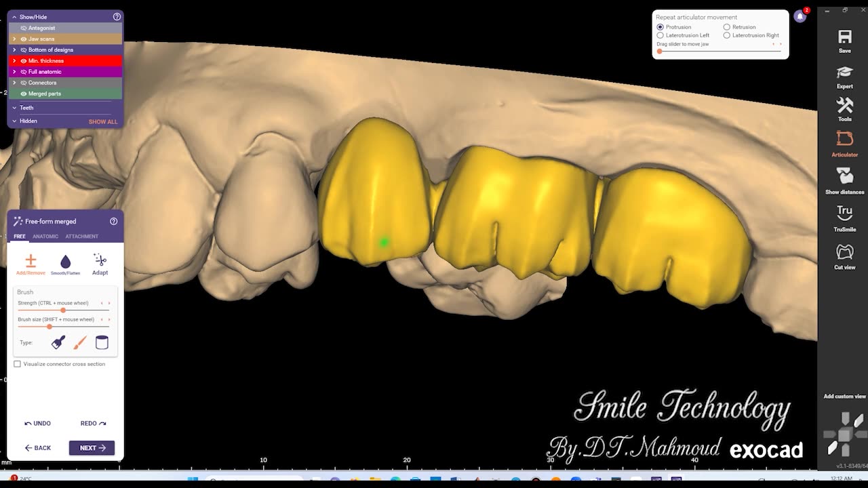Select Laterotrusion Left movement
The width and height of the screenshot is (868, 488).
660,35
